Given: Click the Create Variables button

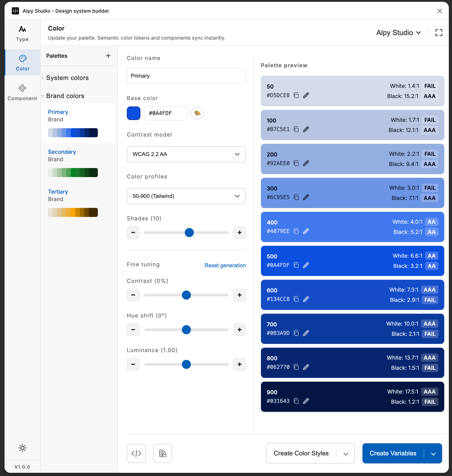Looking at the screenshot, I should (x=393, y=453).
